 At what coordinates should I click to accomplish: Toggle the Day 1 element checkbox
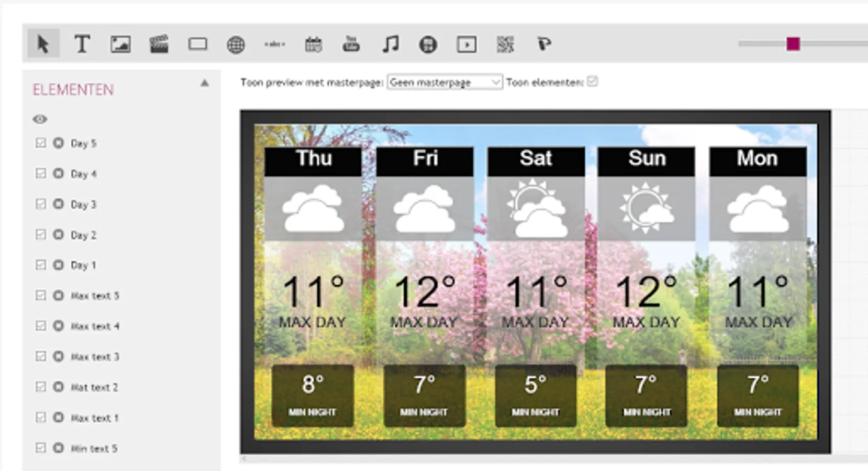(x=40, y=265)
